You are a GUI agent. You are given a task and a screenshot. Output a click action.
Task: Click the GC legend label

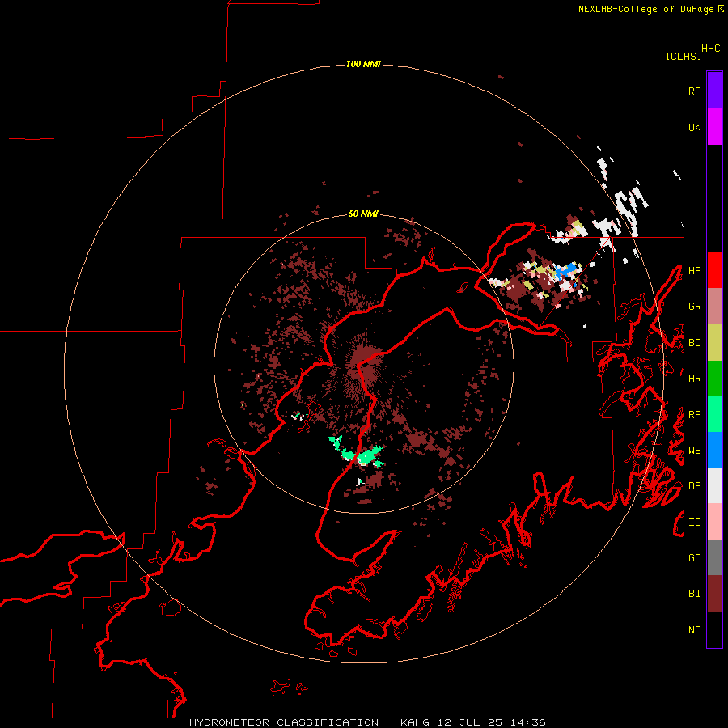[694, 558]
